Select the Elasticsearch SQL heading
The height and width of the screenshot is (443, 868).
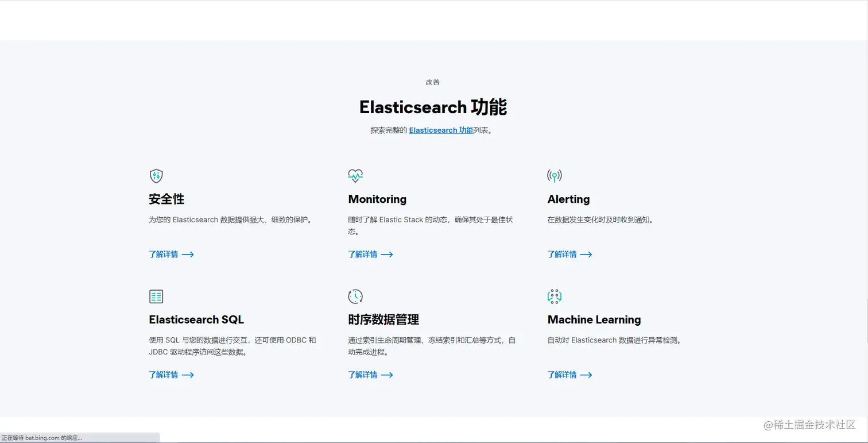[196, 320]
